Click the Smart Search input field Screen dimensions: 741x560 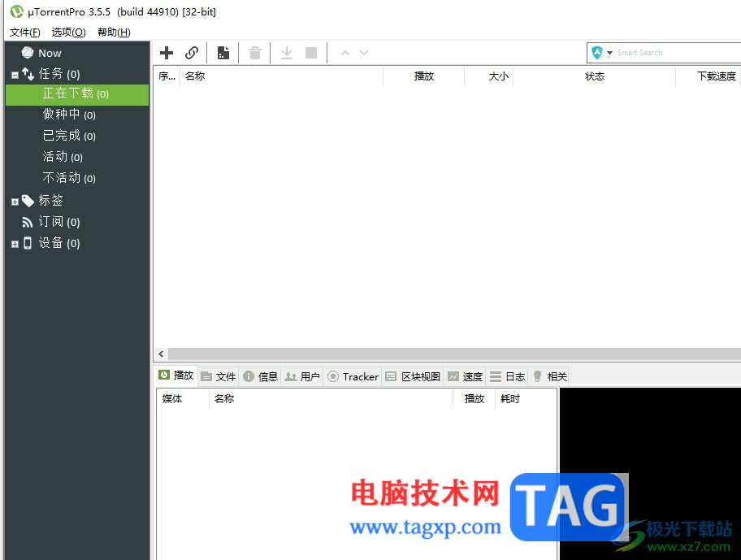coord(678,53)
